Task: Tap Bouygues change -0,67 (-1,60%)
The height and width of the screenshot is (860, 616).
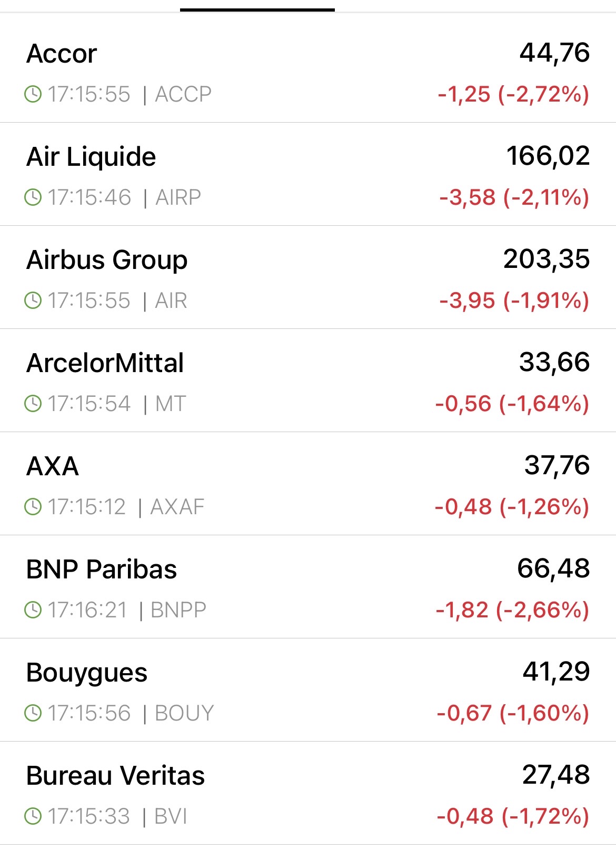Action: tap(512, 714)
